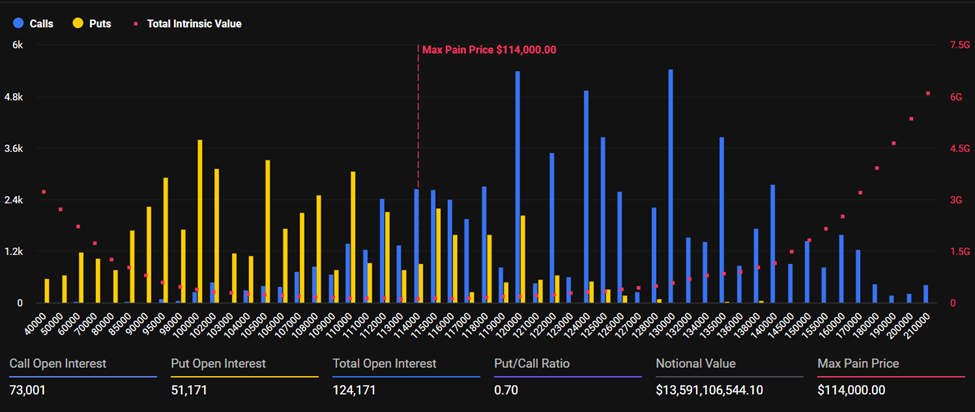This screenshot has height=412, width=975.
Task: Click the yellow Puts legend dot
Action: click(76, 23)
